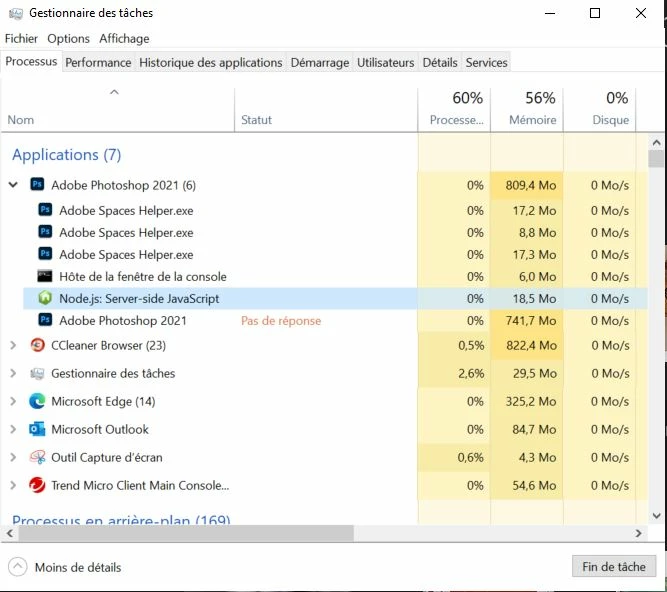Select Microsoft Outlook process name

point(100,429)
